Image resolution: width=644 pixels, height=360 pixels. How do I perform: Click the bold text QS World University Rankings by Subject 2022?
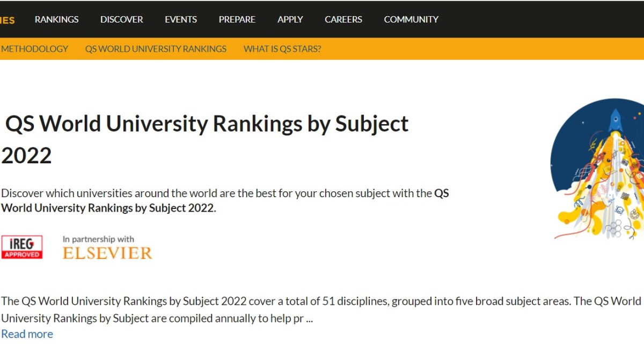(x=225, y=200)
